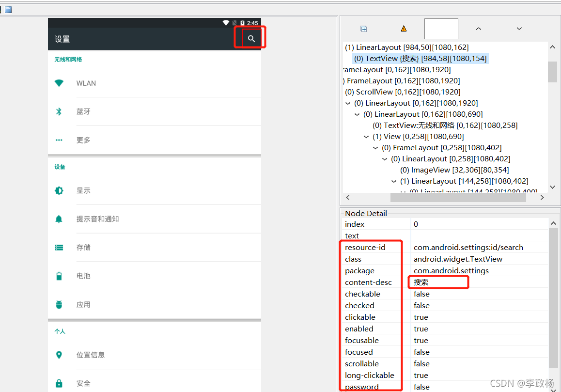Click the tree horizontal scrollbar left arrow
This screenshot has height=392, width=561.
click(x=348, y=197)
